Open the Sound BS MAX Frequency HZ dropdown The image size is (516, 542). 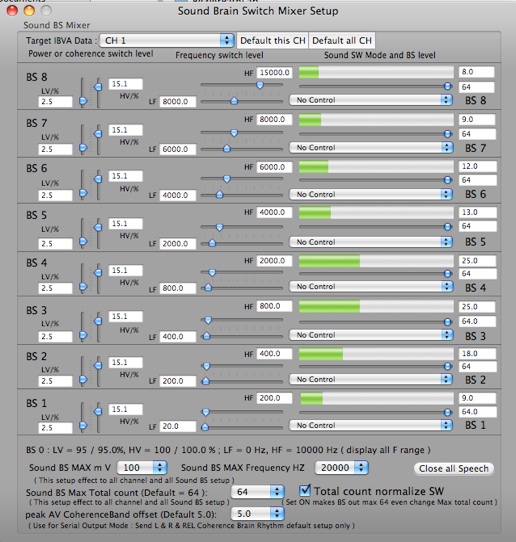click(341, 467)
